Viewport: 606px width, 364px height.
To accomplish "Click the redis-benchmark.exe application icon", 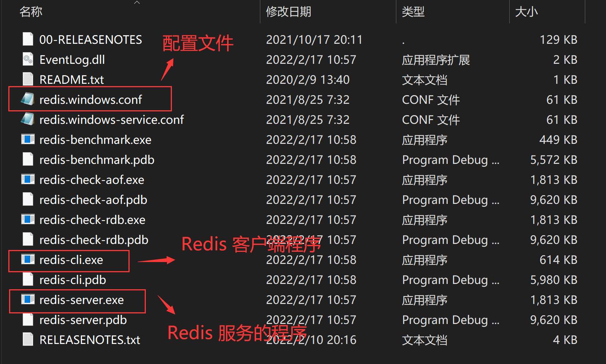I will coord(28,140).
